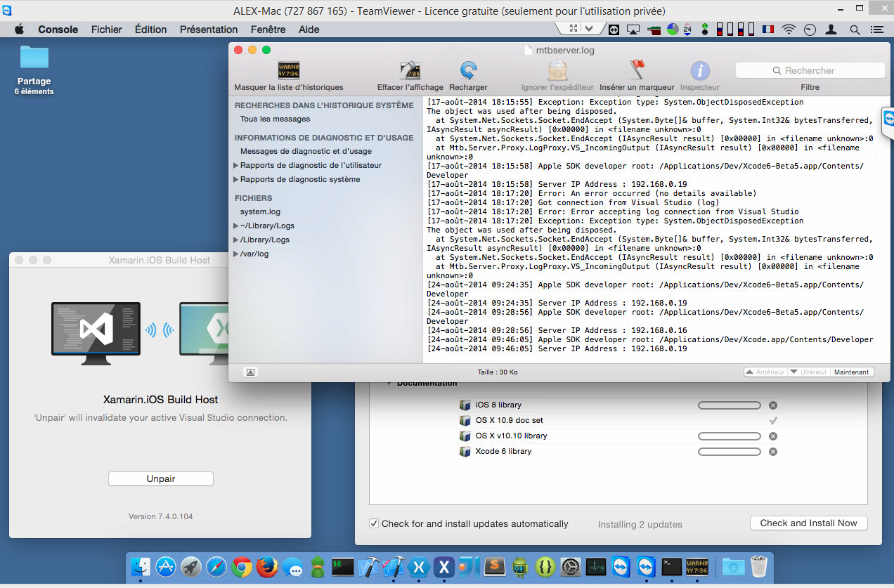Viewport: 894px width, 588px height.
Task: Click the Maintenant button
Action: (852, 372)
